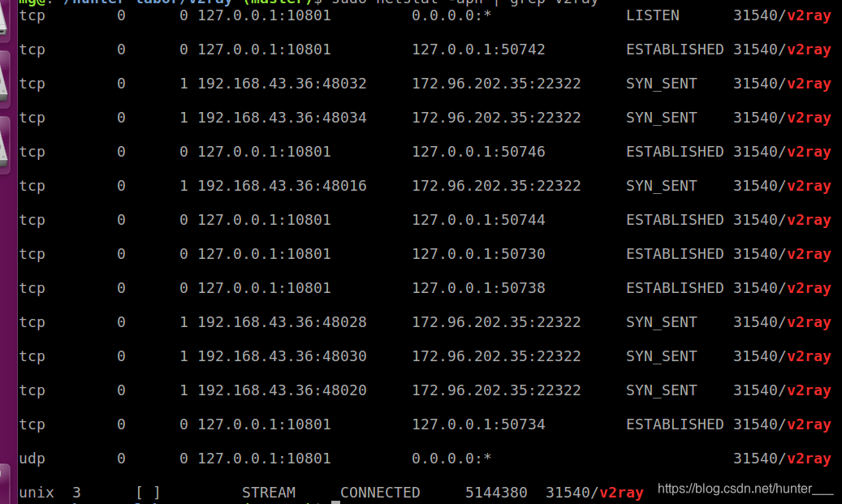Click ESTABLISHED in the 50734 row
Image resolution: width=842 pixels, height=504 pixels.
[675, 424]
